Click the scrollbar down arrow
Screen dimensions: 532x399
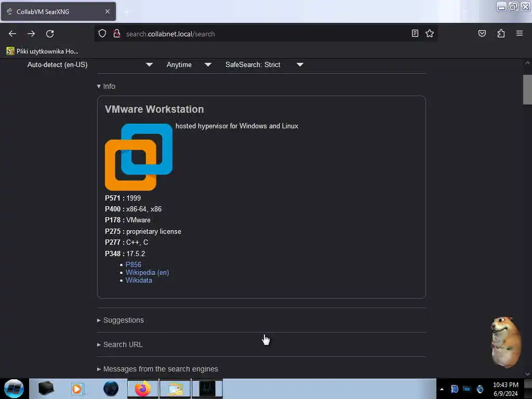coord(527,374)
